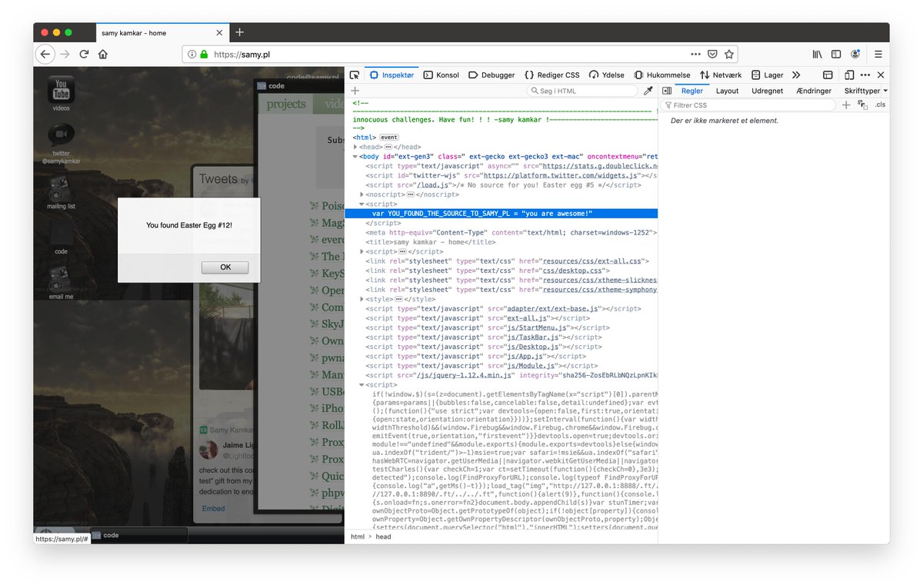Open the Udregnet computed tab
This screenshot has width=923, height=588.
pos(767,91)
